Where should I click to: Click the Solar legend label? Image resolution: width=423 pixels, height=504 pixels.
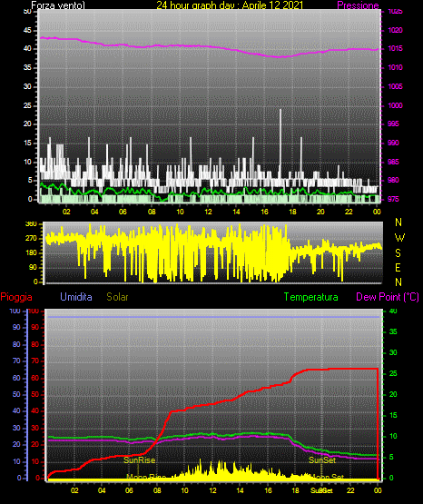pos(117,297)
